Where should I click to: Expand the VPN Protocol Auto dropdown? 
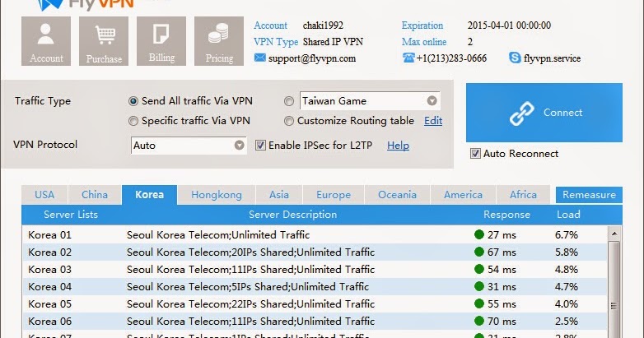click(x=240, y=146)
